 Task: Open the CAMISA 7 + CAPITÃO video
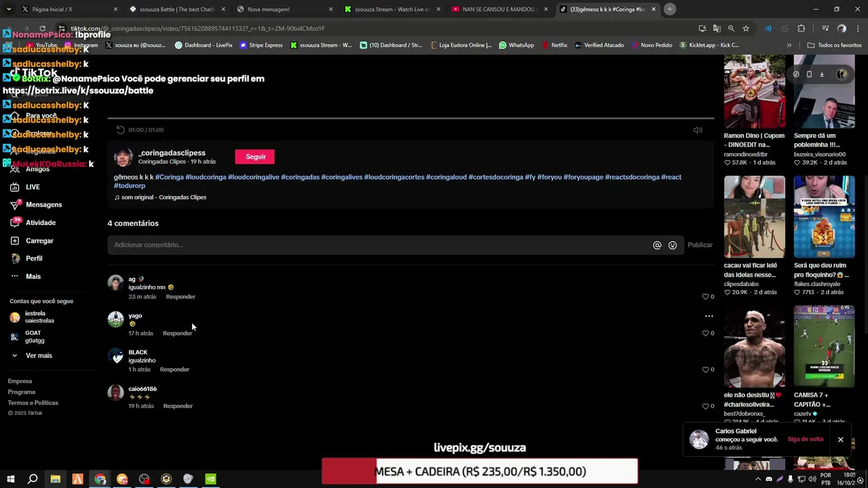(x=824, y=346)
